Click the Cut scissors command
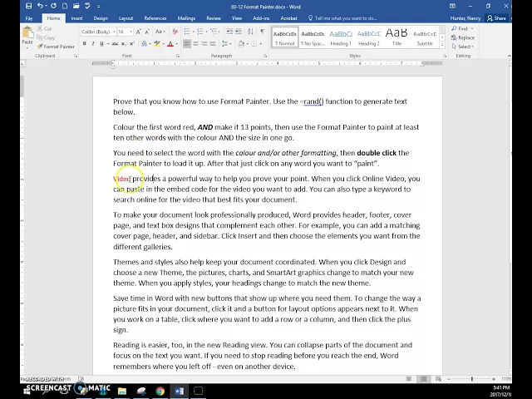 click(x=44, y=29)
